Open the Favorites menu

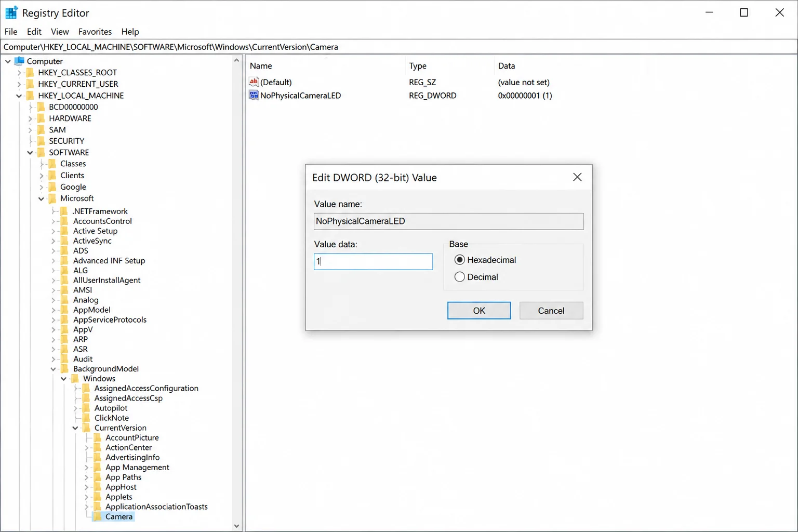[95, 32]
